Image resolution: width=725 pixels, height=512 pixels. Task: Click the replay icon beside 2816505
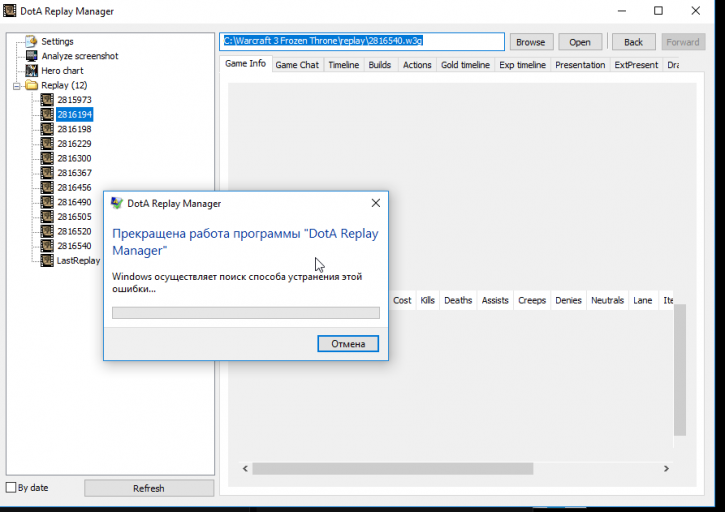click(47, 216)
